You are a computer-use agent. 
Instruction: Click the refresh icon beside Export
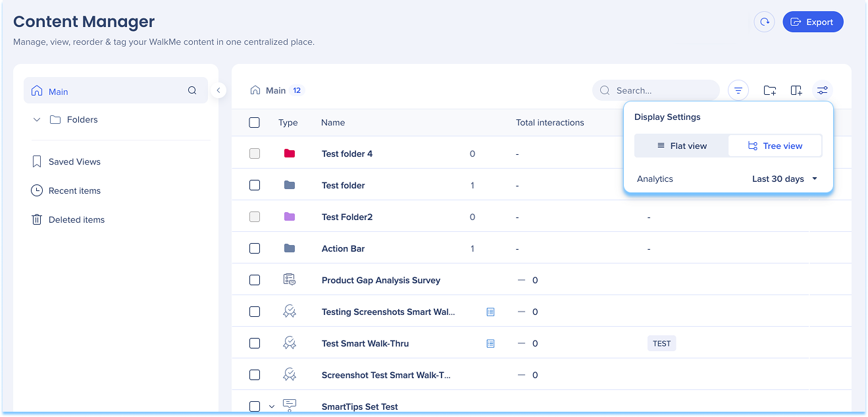764,22
